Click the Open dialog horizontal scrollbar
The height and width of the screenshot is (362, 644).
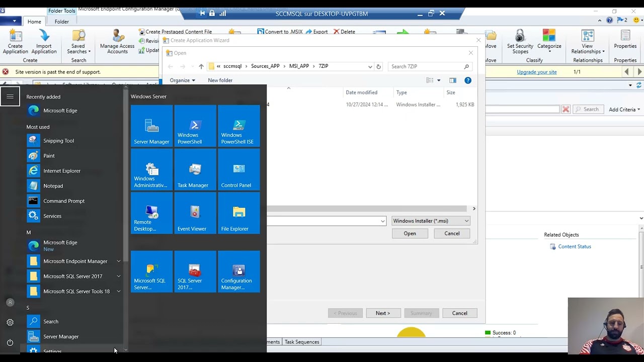point(367,209)
